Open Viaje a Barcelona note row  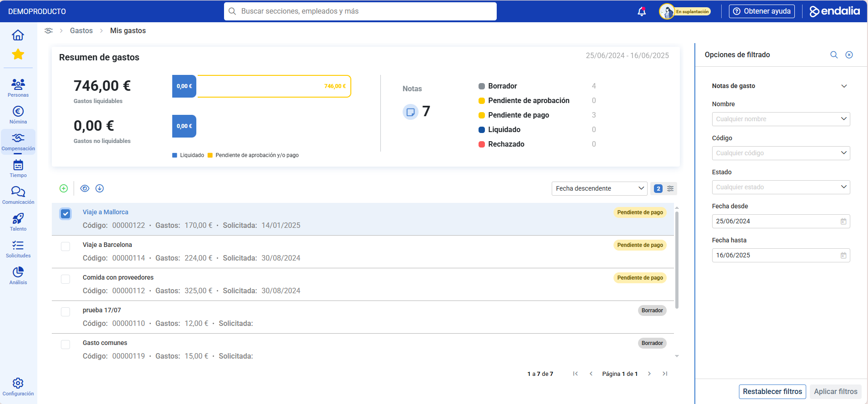363,252
